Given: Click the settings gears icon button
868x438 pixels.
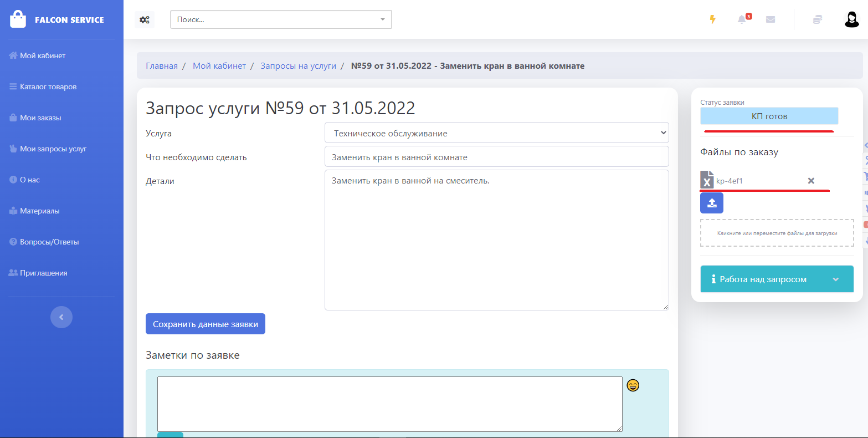Looking at the screenshot, I should [145, 19].
